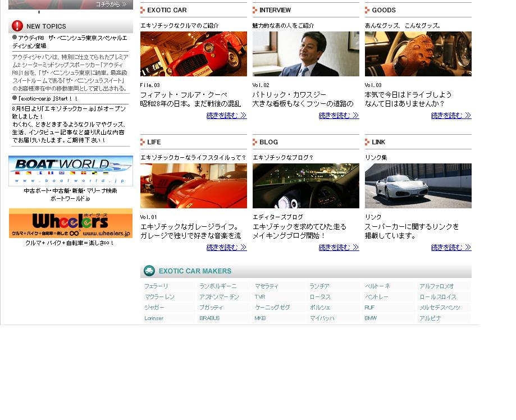Click 続きを読む under the Exotic Car article
This screenshot has height=420, width=516.
[226, 116]
